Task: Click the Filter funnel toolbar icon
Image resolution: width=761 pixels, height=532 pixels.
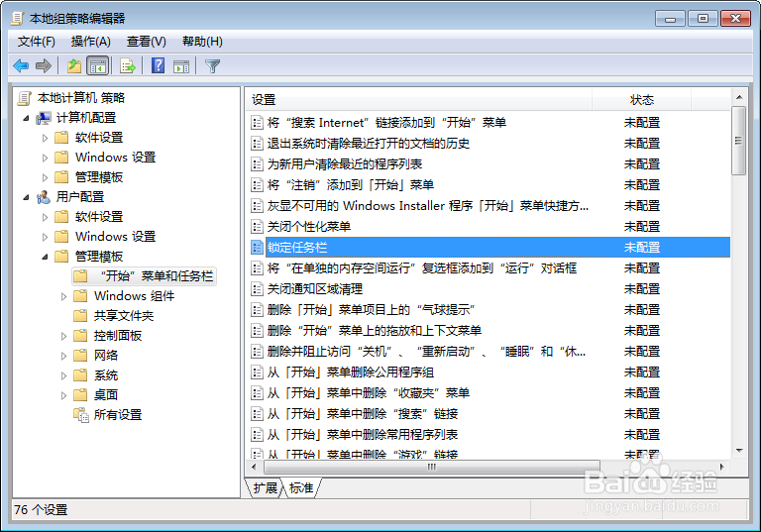Action: pyautogui.click(x=213, y=66)
